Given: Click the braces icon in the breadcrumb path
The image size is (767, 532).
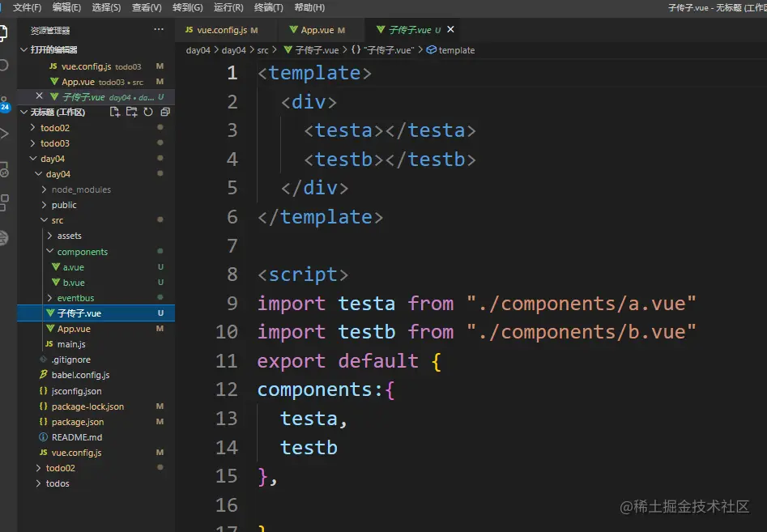Looking at the screenshot, I should click(x=356, y=50).
